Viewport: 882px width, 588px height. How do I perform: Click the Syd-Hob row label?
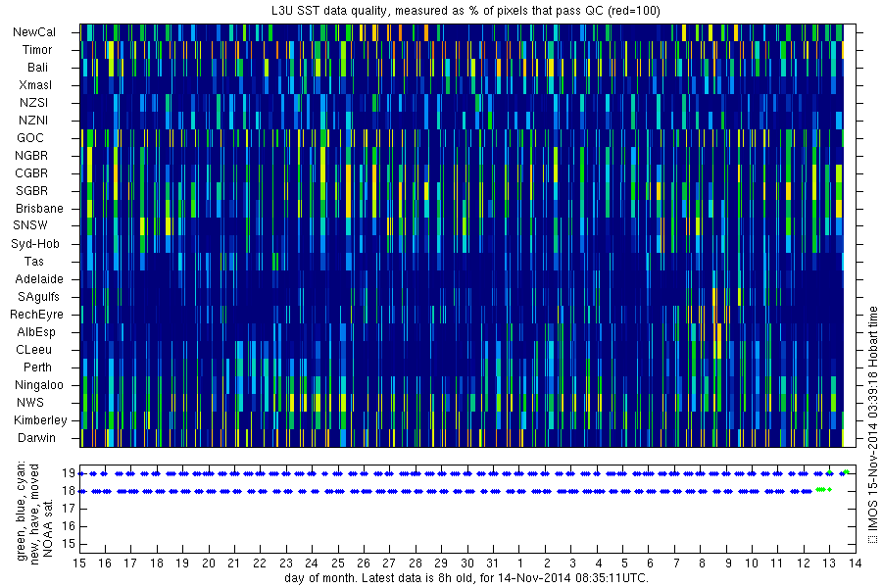[35, 244]
